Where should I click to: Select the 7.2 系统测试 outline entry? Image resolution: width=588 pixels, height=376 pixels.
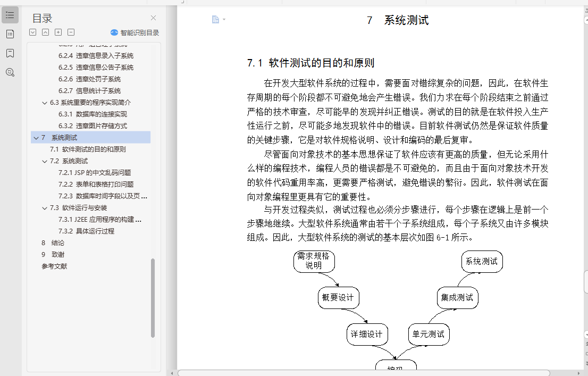tap(69, 161)
